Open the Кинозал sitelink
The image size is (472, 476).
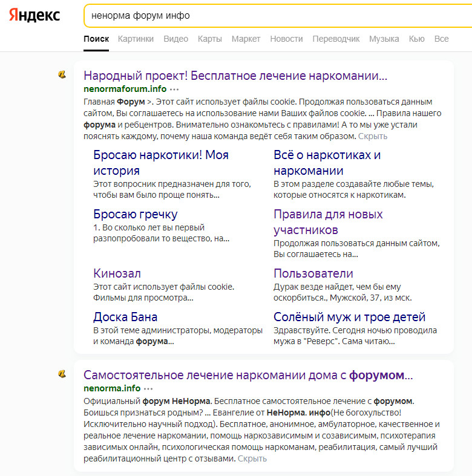(117, 273)
